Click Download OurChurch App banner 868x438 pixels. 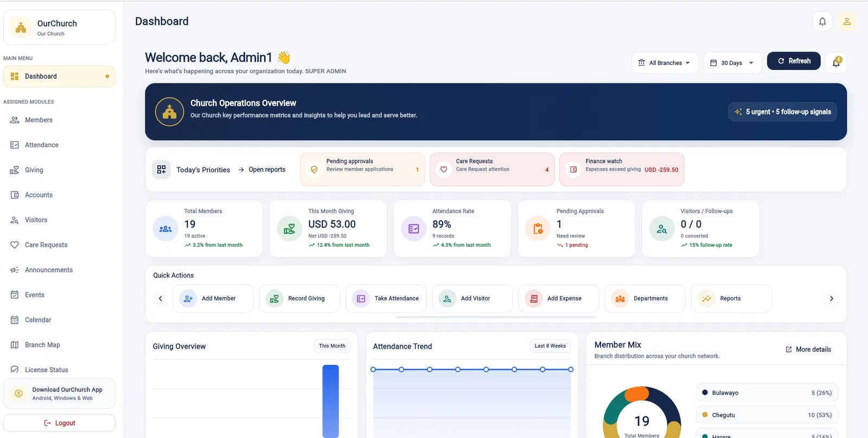(x=59, y=394)
